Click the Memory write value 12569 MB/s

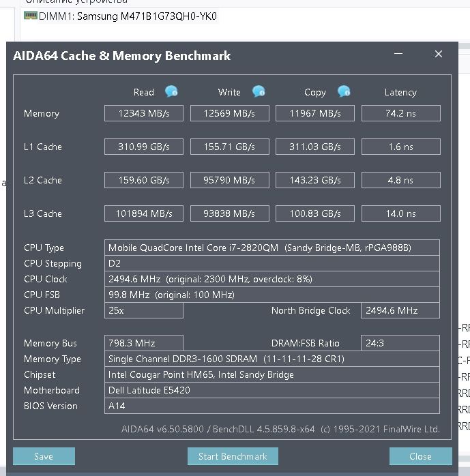pos(229,113)
